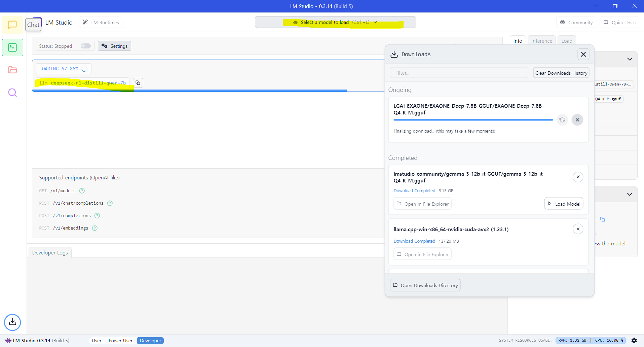Viewport: 644px width, 347px height.
Task: Select the Developer Logs tab
Action: click(x=50, y=252)
